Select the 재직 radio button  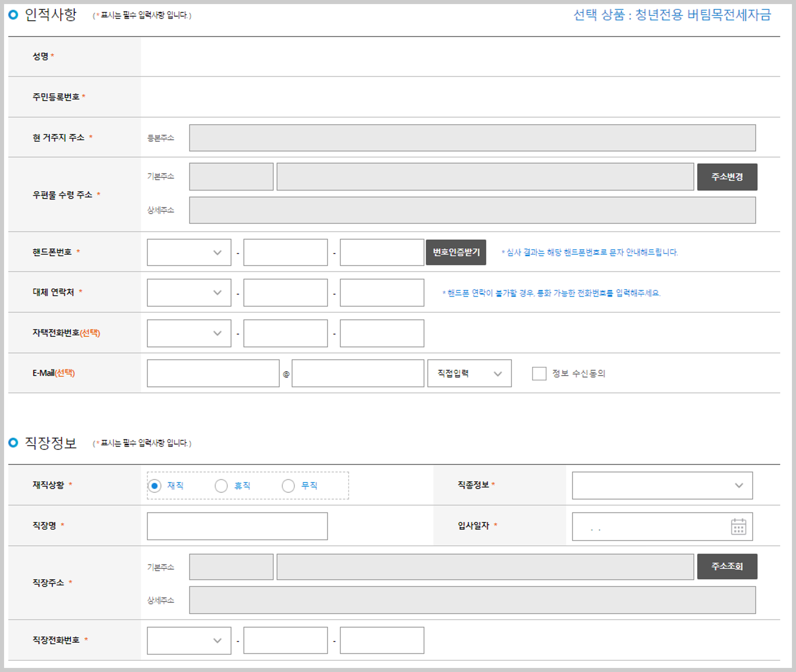point(154,486)
